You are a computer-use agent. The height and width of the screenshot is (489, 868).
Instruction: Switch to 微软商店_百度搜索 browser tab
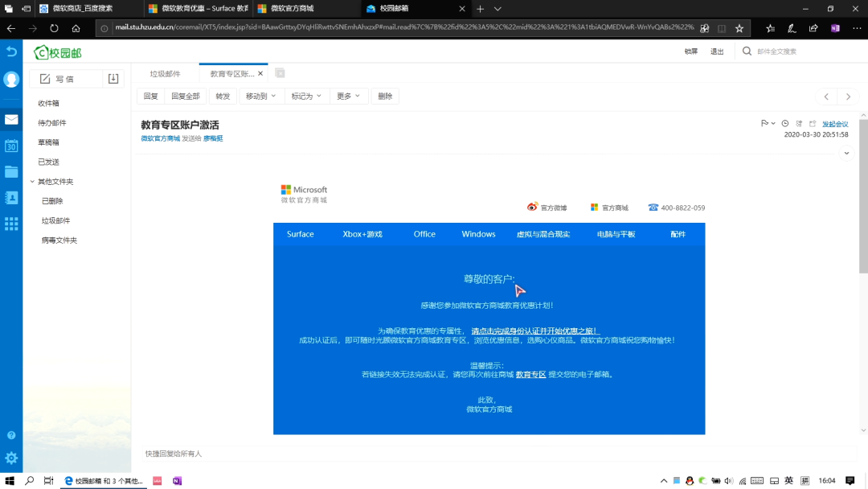(89, 9)
